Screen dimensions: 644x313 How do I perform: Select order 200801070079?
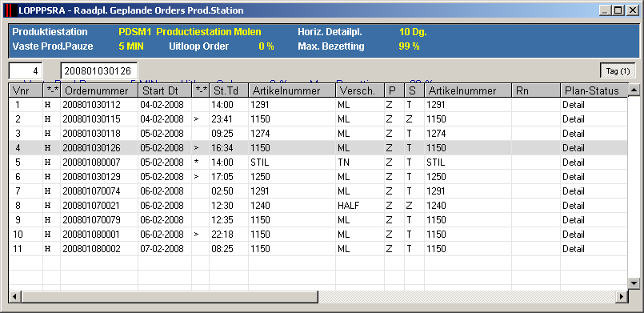[91, 220]
